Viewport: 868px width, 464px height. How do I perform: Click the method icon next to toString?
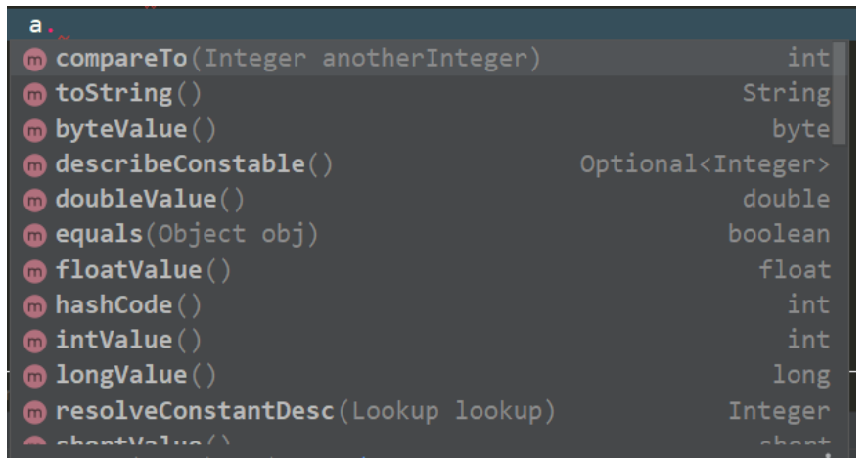[34, 94]
